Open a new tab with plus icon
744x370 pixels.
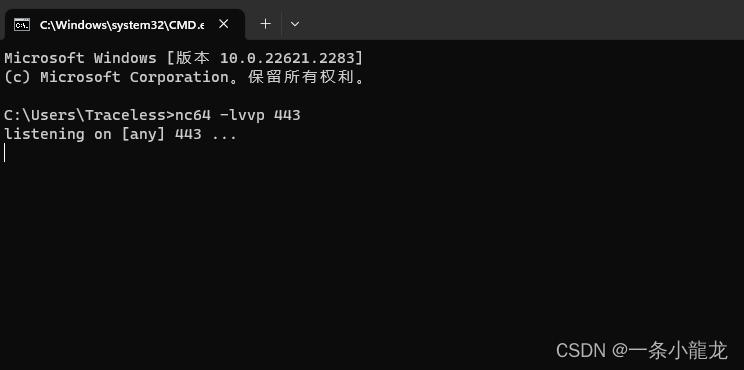pyautogui.click(x=266, y=24)
